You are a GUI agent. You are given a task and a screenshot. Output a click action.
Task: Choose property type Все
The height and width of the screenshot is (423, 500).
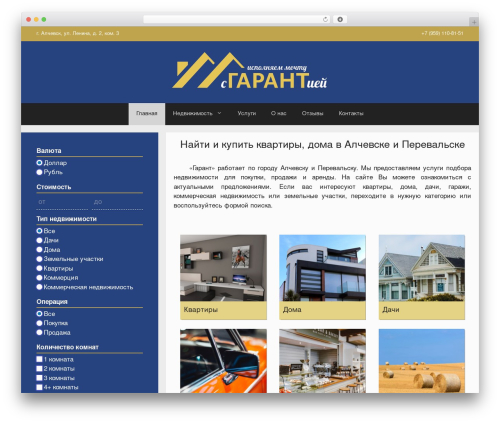tap(39, 231)
